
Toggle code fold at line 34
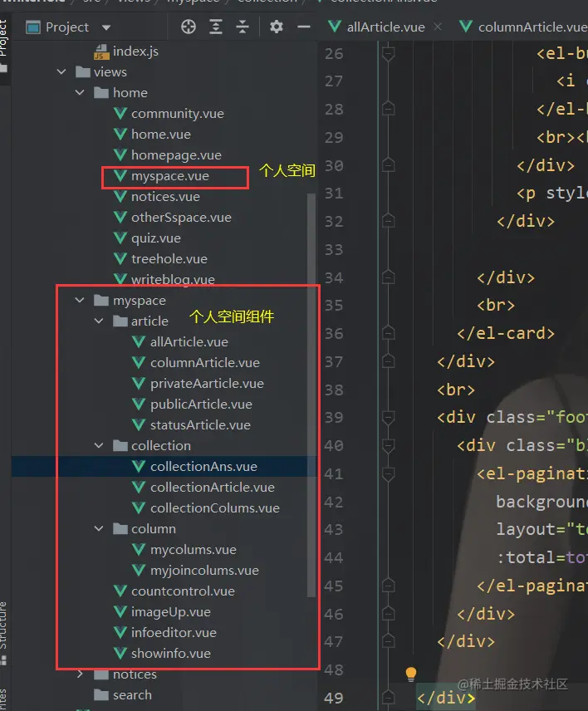click(x=388, y=277)
